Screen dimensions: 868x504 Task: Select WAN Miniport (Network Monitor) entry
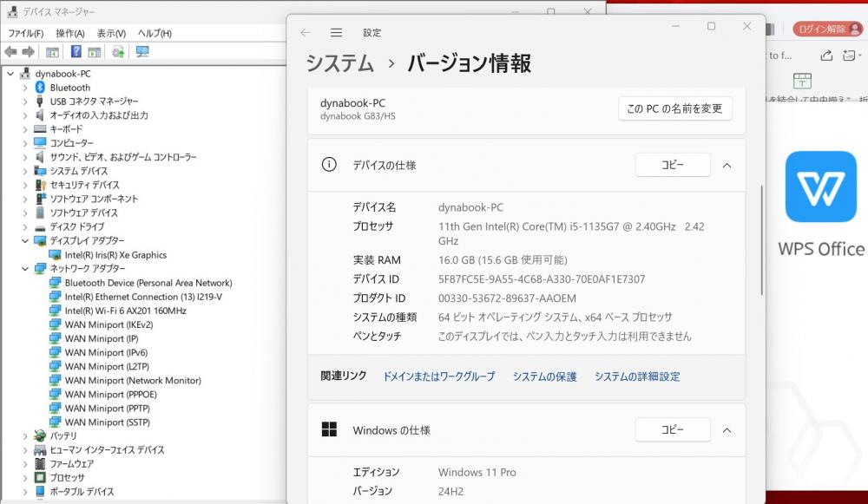point(133,381)
